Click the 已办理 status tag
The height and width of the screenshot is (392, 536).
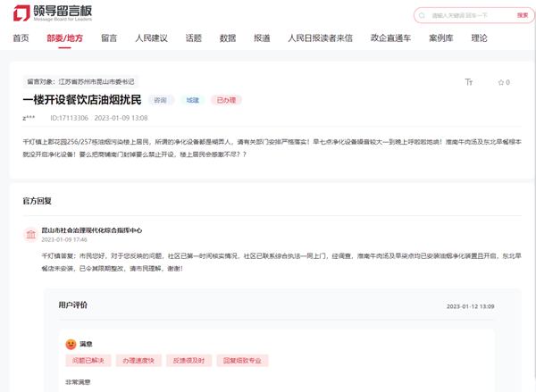click(x=226, y=100)
